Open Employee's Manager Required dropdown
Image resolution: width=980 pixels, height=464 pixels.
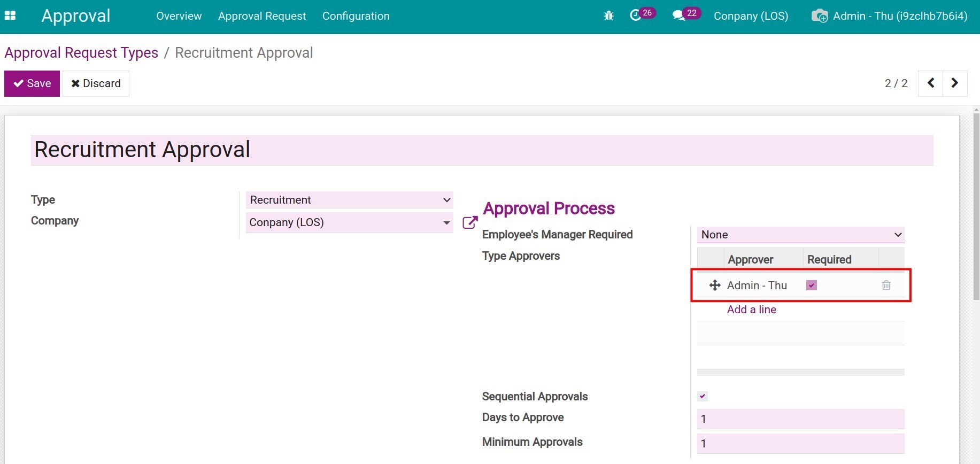tap(800, 235)
